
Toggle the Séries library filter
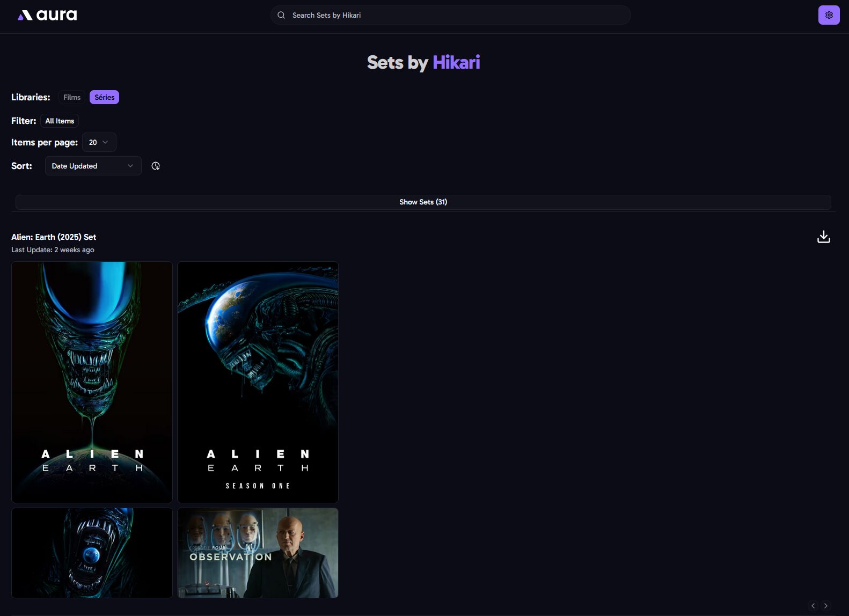pyautogui.click(x=104, y=97)
